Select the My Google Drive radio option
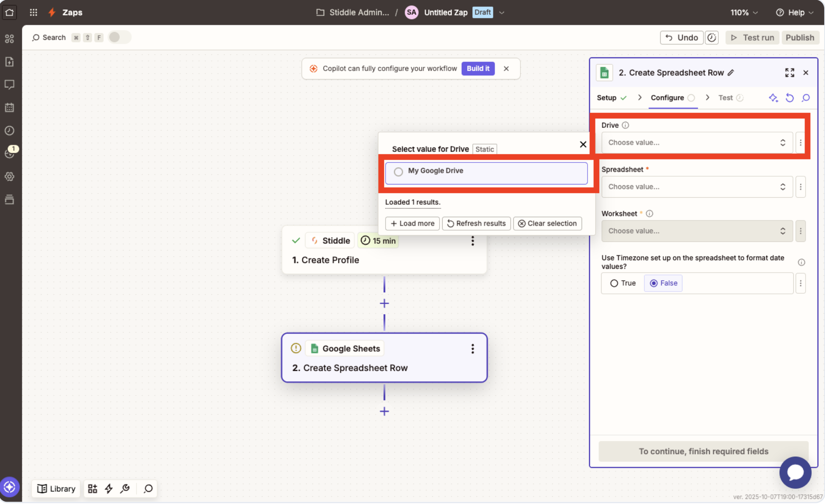This screenshot has height=504, width=825. point(398,172)
